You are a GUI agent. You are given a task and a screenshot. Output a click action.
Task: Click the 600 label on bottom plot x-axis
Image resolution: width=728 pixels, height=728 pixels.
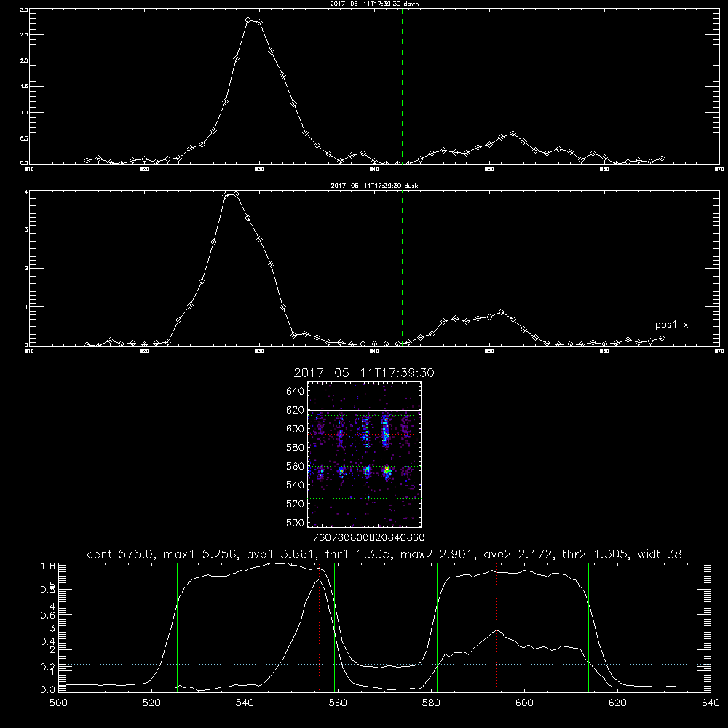(524, 703)
